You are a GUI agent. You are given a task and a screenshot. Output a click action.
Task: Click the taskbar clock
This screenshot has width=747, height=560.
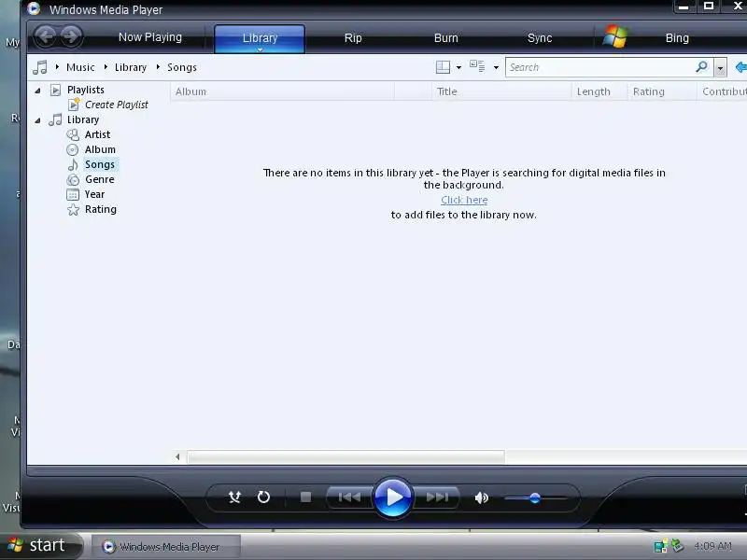point(712,546)
